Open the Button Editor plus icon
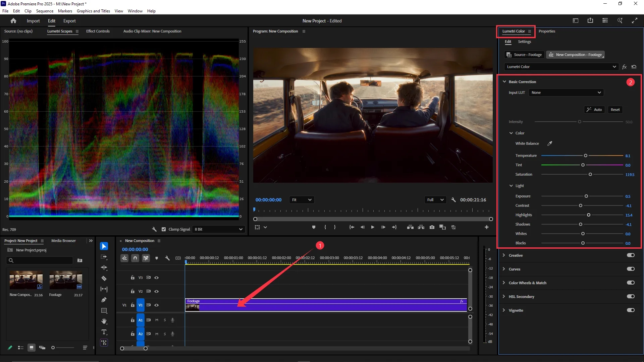The width and height of the screenshot is (644, 362). (487, 227)
